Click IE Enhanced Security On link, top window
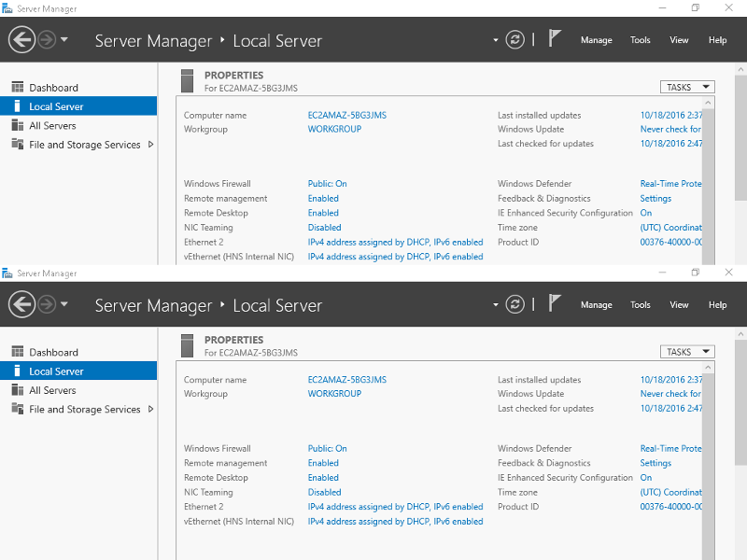Viewport: 747px width, 560px height. [645, 213]
